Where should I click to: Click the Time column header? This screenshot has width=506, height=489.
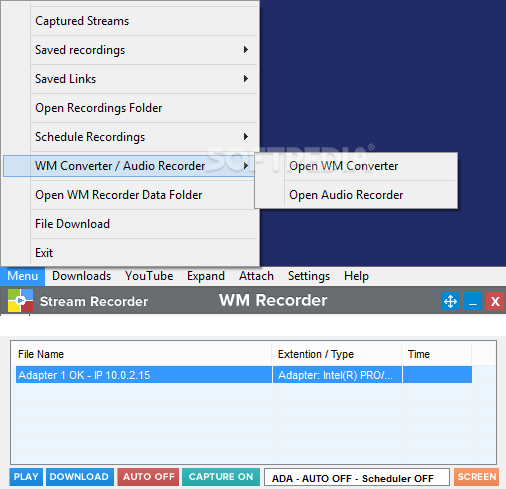tap(437, 354)
